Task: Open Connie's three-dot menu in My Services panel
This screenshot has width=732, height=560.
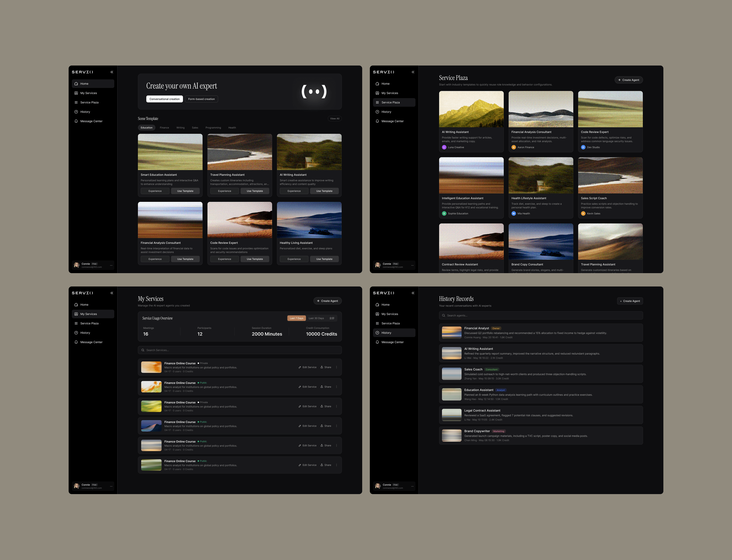Action: click(111, 486)
